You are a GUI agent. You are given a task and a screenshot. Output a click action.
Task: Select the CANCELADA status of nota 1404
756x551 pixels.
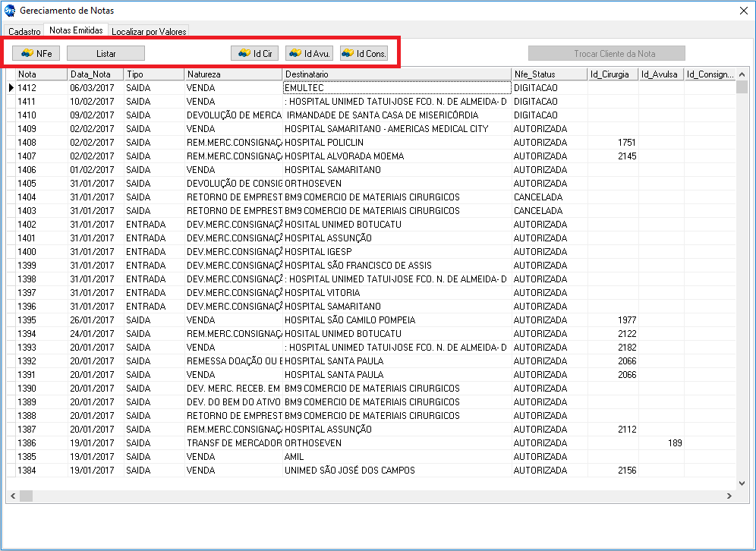pyautogui.click(x=538, y=197)
